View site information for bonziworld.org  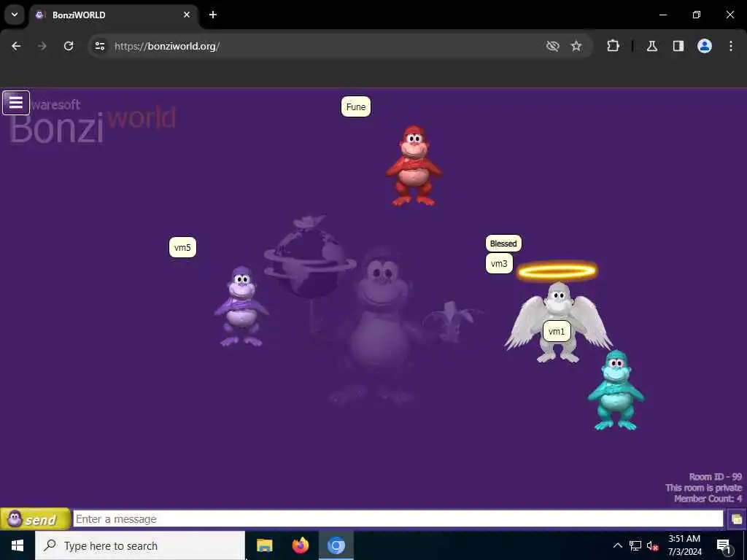coord(99,46)
